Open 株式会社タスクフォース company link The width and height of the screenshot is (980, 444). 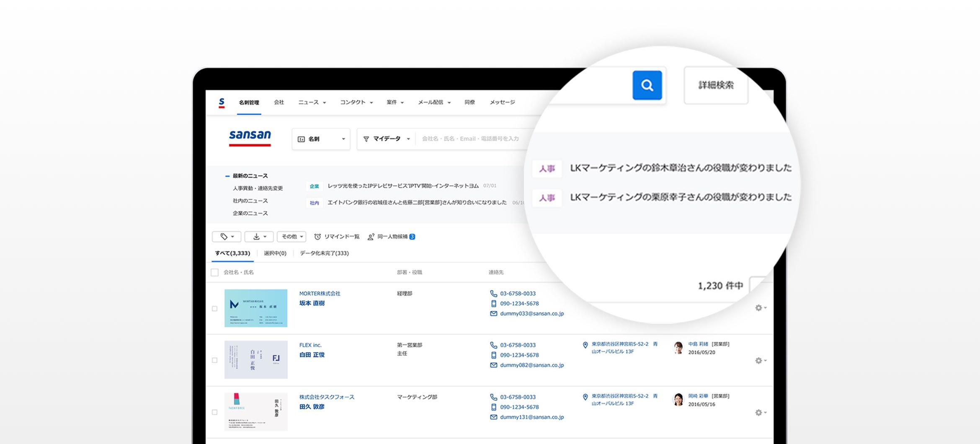point(327,397)
